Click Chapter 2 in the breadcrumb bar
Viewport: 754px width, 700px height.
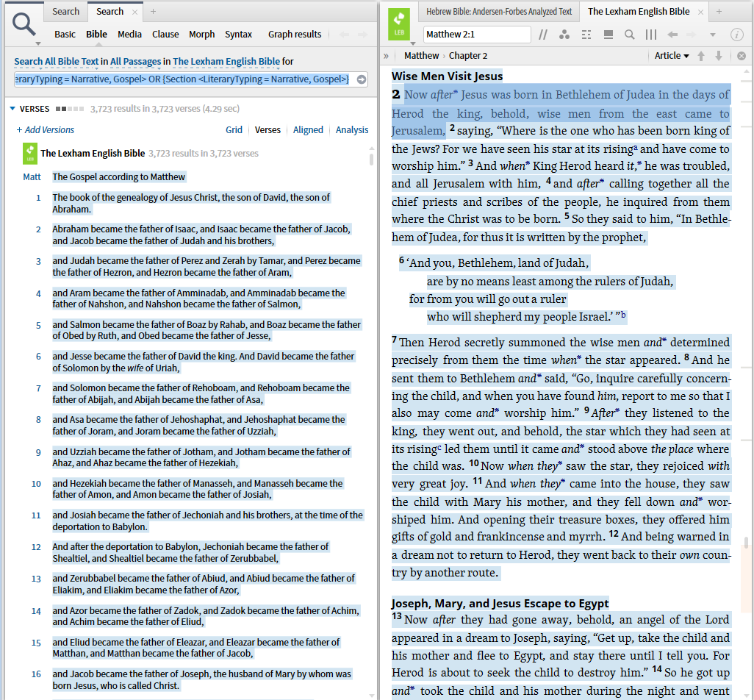pyautogui.click(x=468, y=56)
